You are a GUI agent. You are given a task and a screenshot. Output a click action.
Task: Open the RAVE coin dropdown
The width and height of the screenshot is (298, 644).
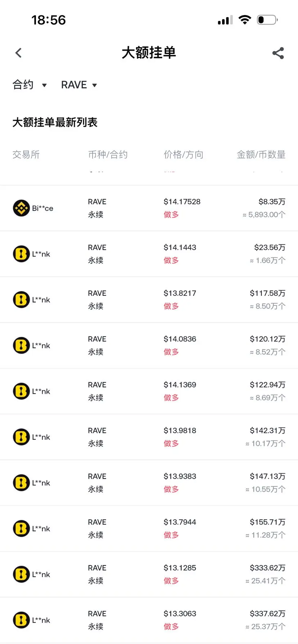[x=79, y=85]
